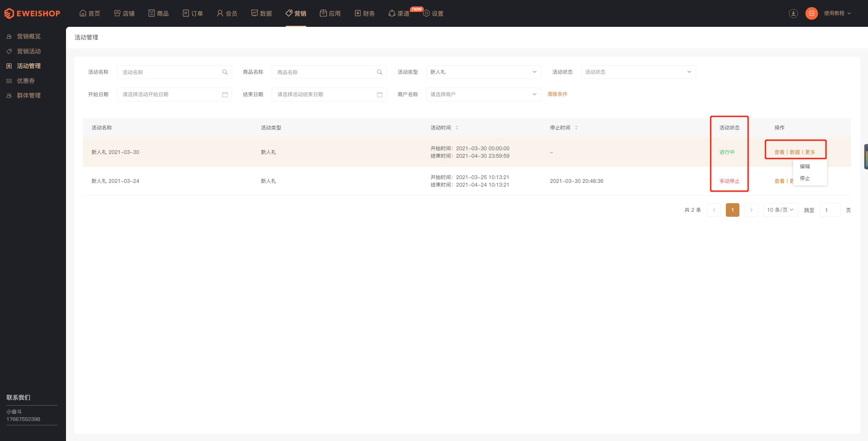Click contact phone 17667552398
Viewport: 868px width, 441px height.
23,419
